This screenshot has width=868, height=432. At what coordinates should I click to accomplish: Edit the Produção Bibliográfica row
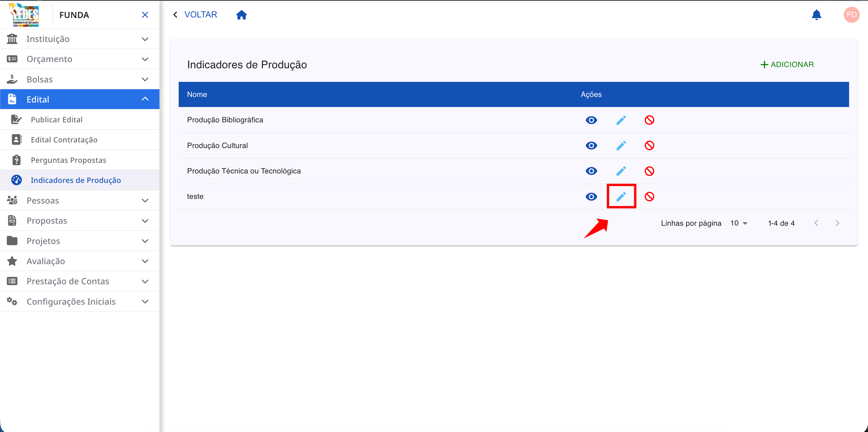[621, 120]
